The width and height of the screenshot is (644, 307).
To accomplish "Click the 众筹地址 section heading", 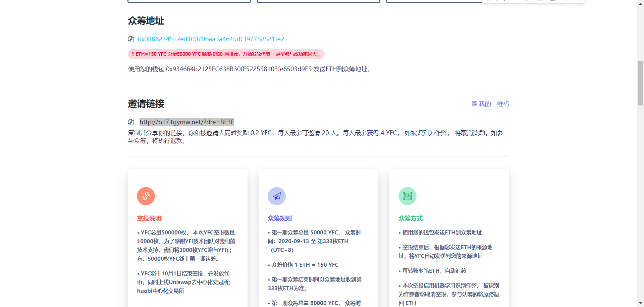I will pyautogui.click(x=146, y=21).
